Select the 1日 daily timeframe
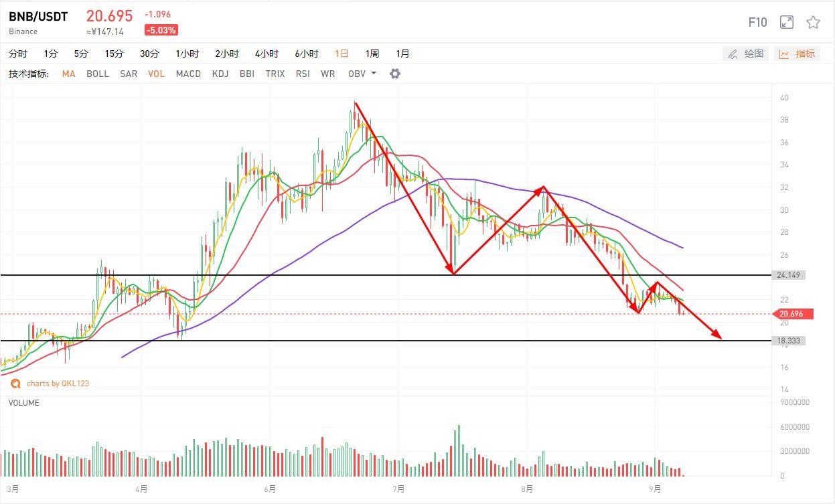 (x=341, y=54)
